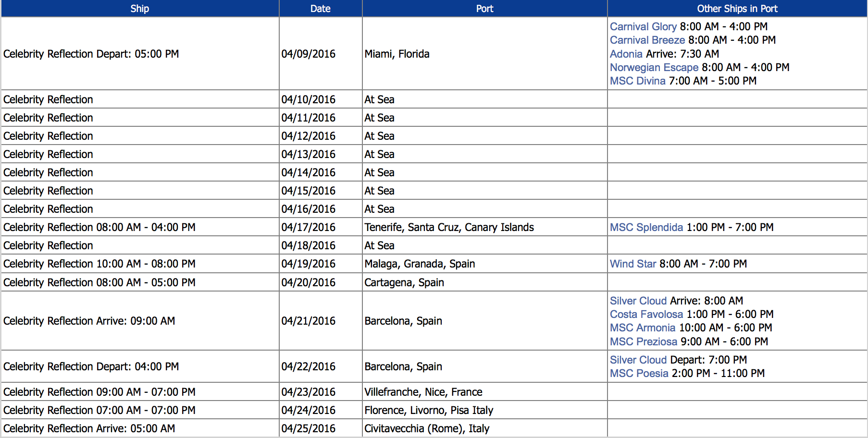The height and width of the screenshot is (438, 868).
Task: Open the Carnival Glory ship link
Action: [643, 26]
